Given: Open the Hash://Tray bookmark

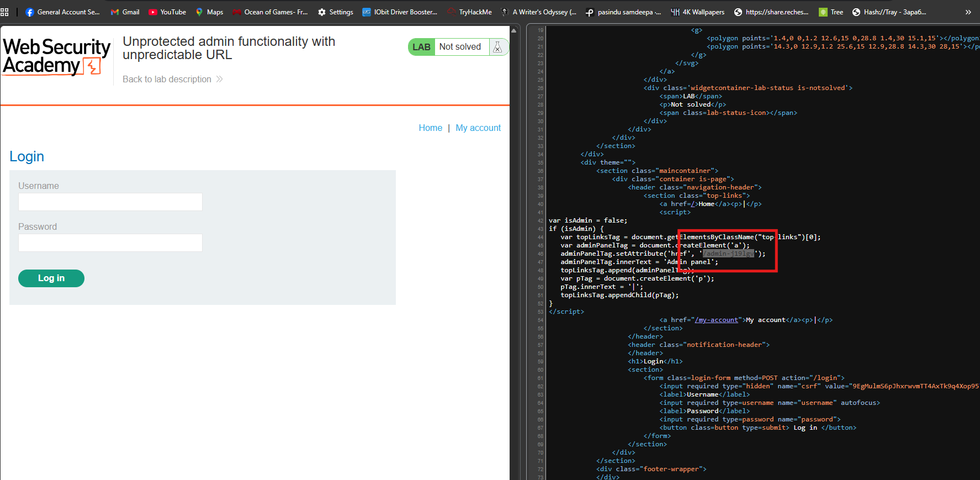Looking at the screenshot, I should pyautogui.click(x=889, y=12).
